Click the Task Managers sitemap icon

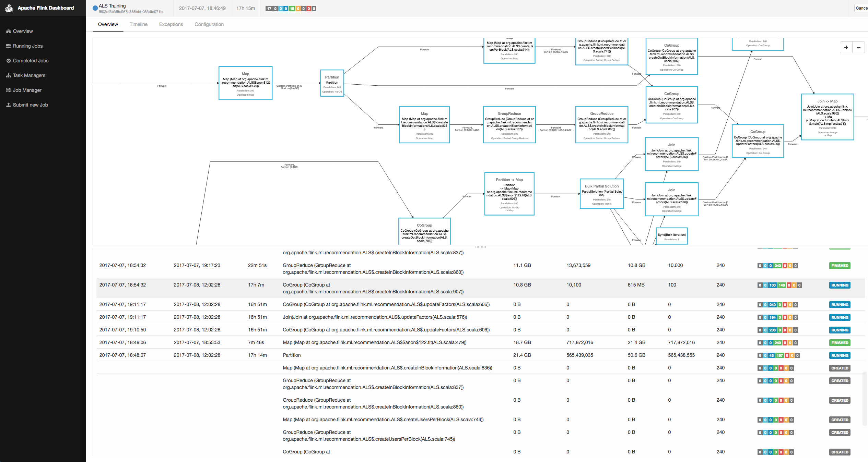click(9, 75)
